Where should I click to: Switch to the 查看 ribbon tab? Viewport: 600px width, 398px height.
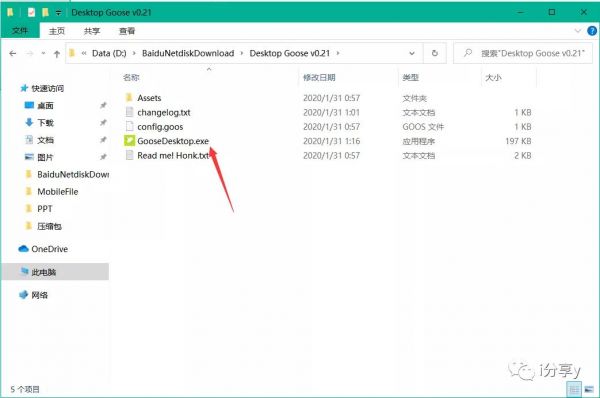click(127, 31)
